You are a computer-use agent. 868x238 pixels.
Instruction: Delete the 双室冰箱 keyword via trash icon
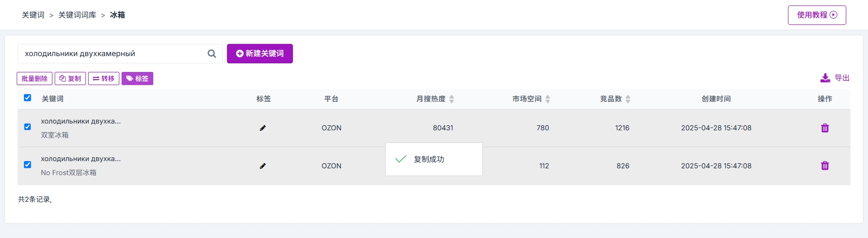coord(825,128)
